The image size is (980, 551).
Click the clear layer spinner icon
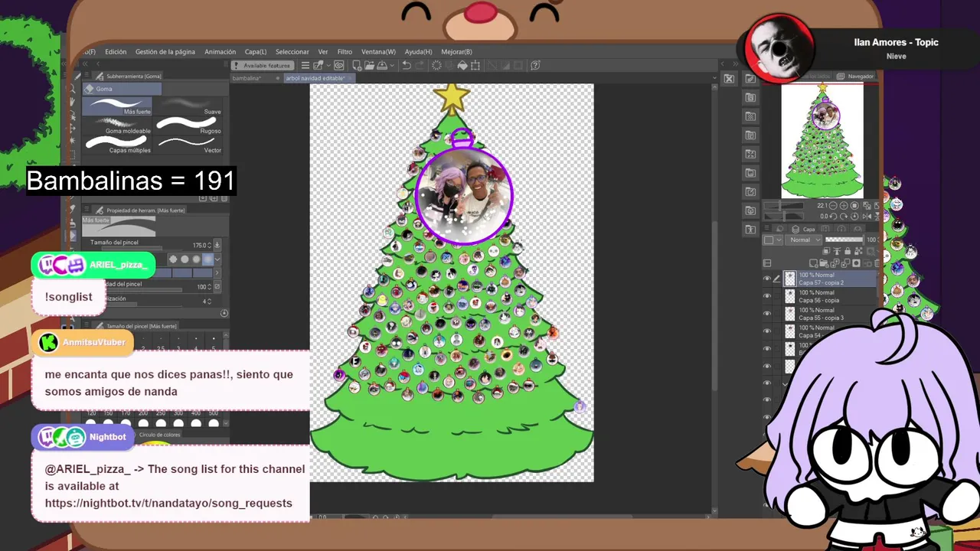click(x=436, y=66)
